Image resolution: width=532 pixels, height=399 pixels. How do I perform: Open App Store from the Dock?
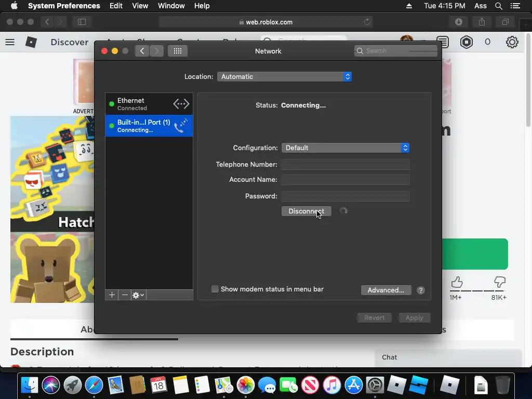pyautogui.click(x=353, y=385)
